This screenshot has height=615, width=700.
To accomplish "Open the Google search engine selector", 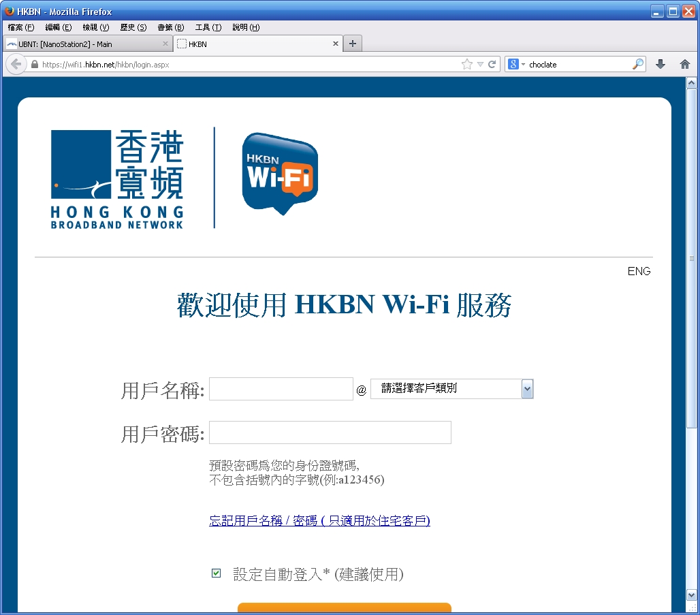I will (x=517, y=64).
